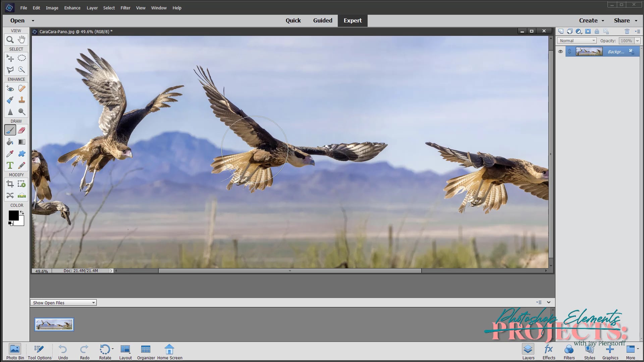Switch to the Guided tab
This screenshot has width=644, height=362.
[x=322, y=20]
